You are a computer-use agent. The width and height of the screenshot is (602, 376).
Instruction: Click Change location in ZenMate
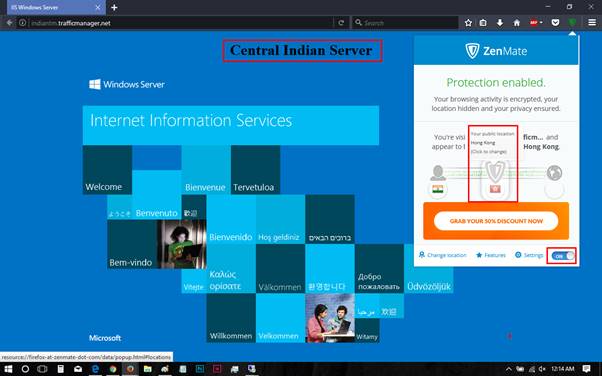coord(442,255)
